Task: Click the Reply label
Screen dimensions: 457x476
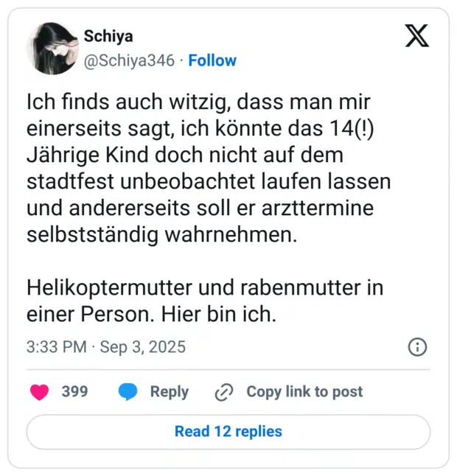Action: coord(169,392)
